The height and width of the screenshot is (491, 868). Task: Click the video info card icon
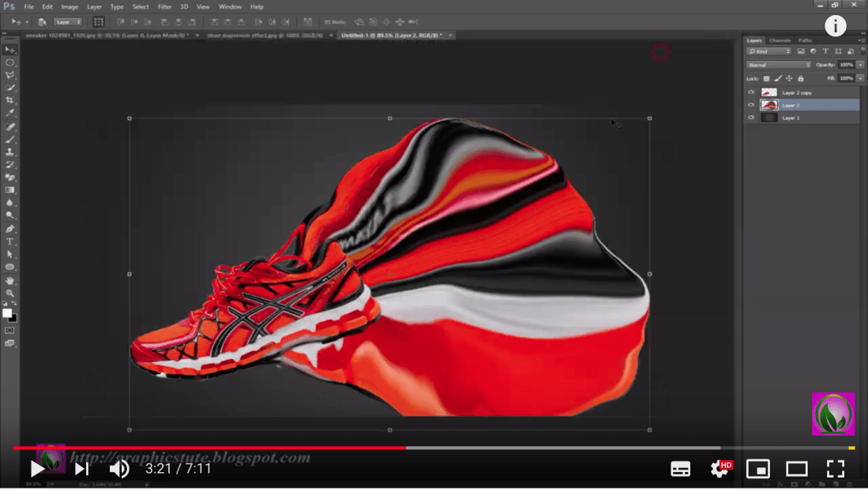(x=835, y=26)
